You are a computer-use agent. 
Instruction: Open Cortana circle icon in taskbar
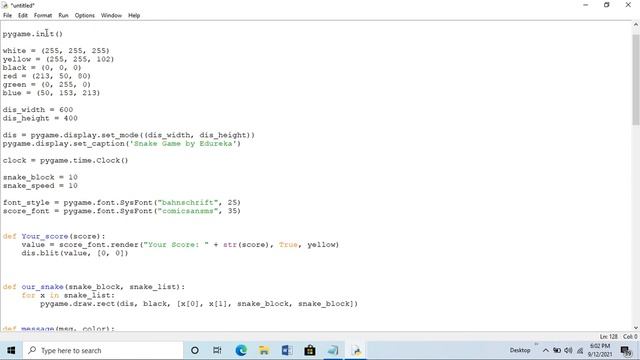pos(195,350)
